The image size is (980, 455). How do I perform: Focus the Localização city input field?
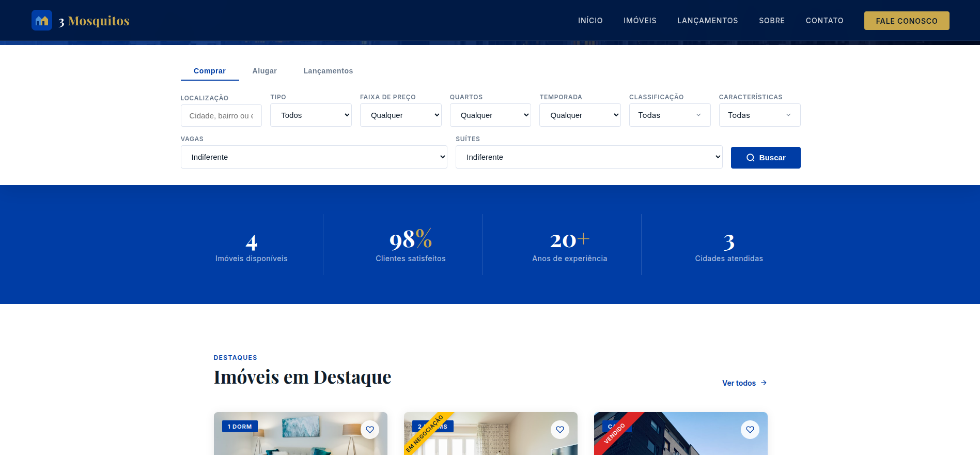(x=221, y=116)
